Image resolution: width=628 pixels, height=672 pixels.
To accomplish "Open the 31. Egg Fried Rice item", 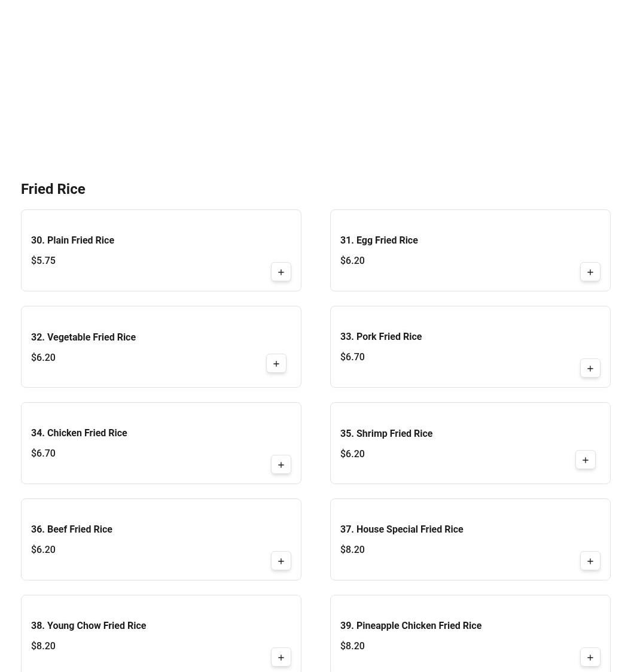I will (x=379, y=241).
